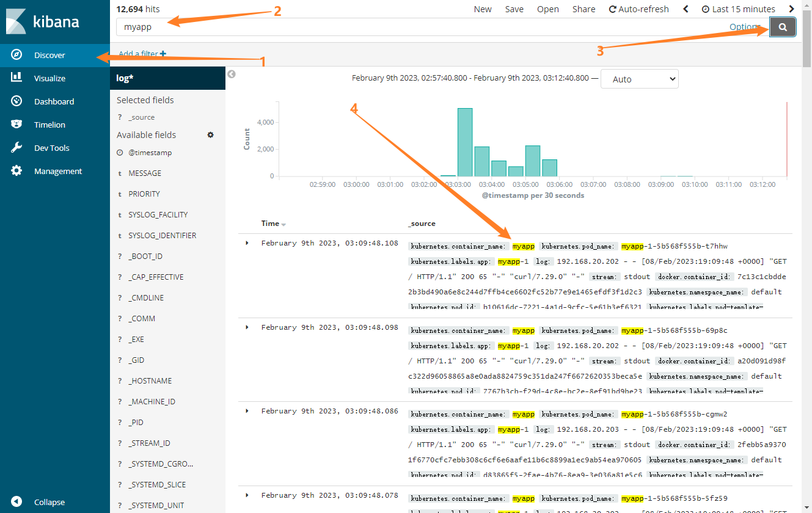Open the Auto interval dropdown
Screen dimensions: 812x513
[x=639, y=79]
